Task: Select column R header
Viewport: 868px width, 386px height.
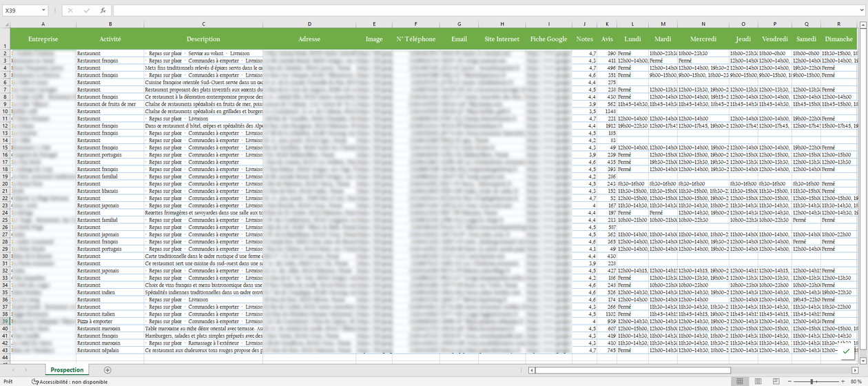Action: (x=839, y=24)
